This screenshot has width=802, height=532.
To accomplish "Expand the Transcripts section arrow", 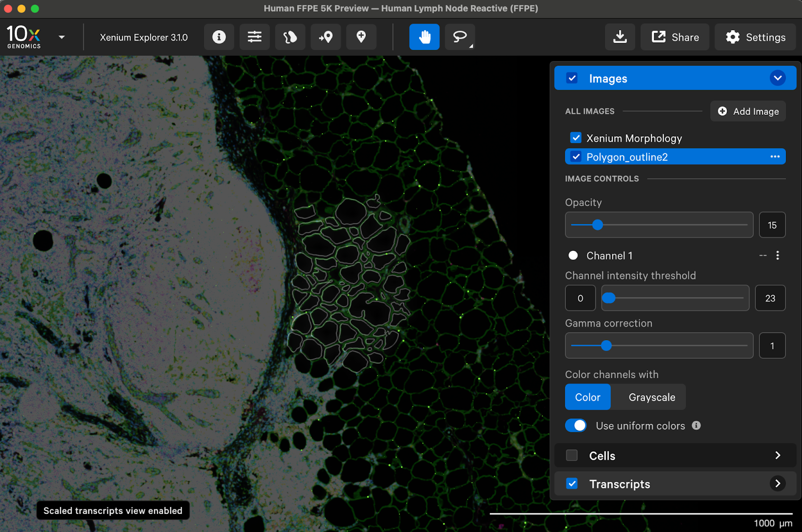I will (x=777, y=483).
